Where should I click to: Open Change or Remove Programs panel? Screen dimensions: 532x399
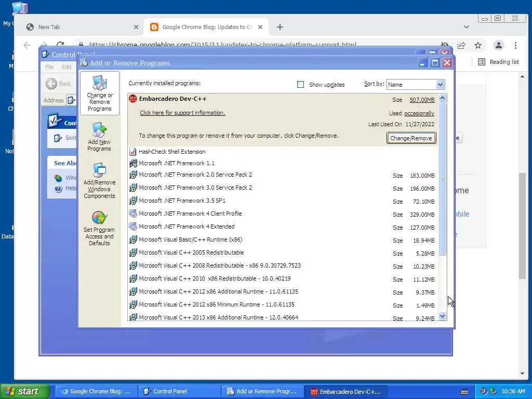99,94
